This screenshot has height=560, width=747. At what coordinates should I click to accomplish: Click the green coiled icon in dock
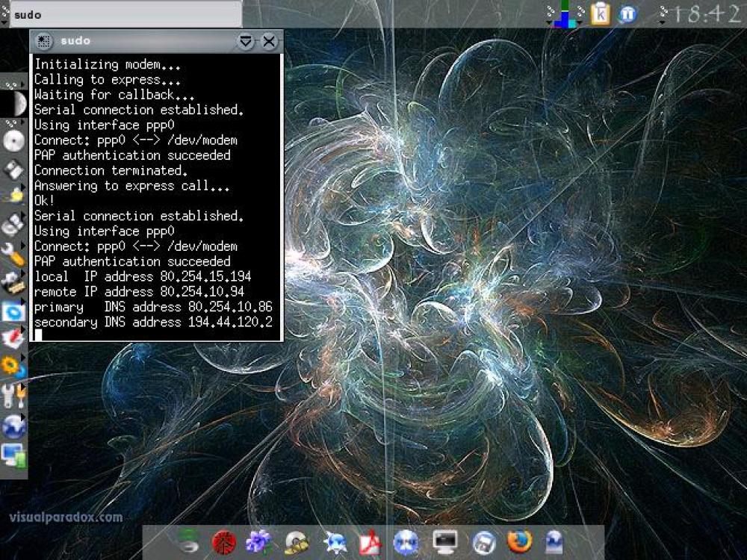coord(189,542)
